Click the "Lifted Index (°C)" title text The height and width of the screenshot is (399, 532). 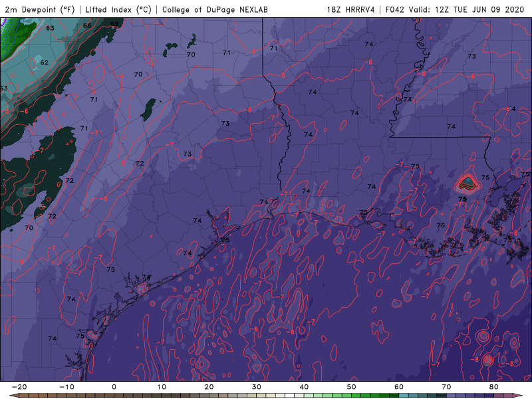point(118,9)
